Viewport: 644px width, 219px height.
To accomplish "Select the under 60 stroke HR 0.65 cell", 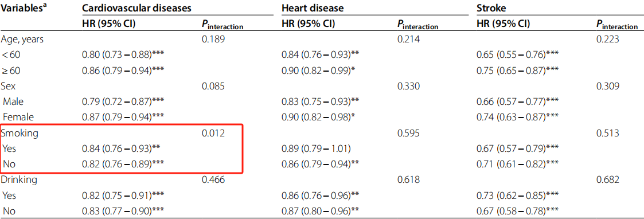I will 517,54.
